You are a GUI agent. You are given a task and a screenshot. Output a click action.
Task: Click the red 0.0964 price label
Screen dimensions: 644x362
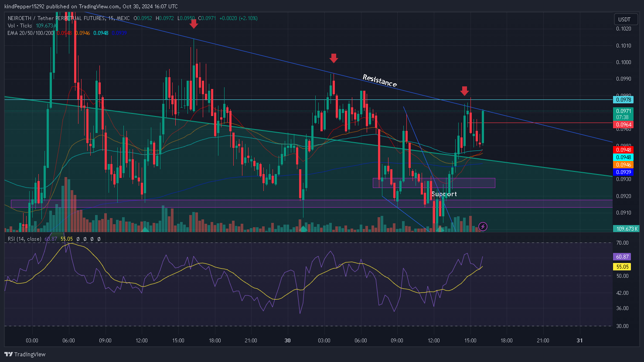[x=624, y=125]
